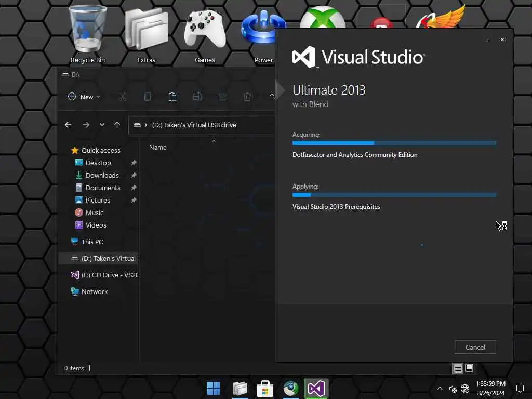
Task: Click the address bar showing Taken's Virtual USB drive
Action: [202, 125]
